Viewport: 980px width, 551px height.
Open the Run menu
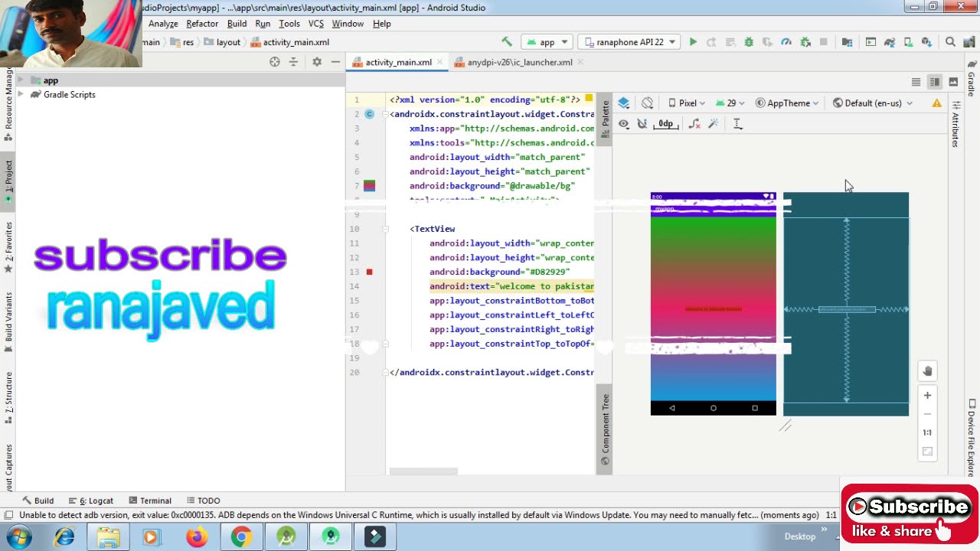[263, 24]
